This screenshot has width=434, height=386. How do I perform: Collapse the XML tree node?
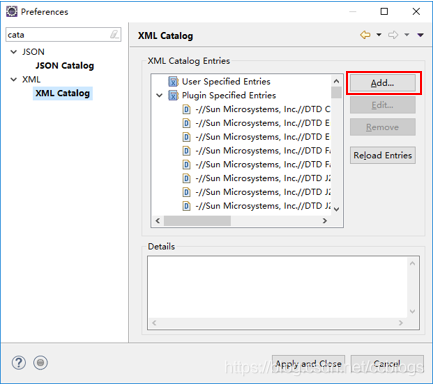pos(14,80)
